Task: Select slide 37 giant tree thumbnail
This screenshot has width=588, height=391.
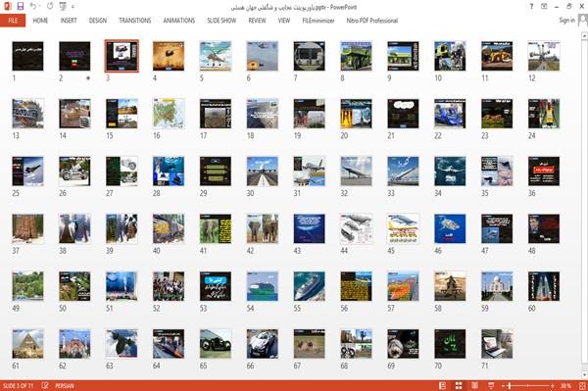Action: click(27, 228)
